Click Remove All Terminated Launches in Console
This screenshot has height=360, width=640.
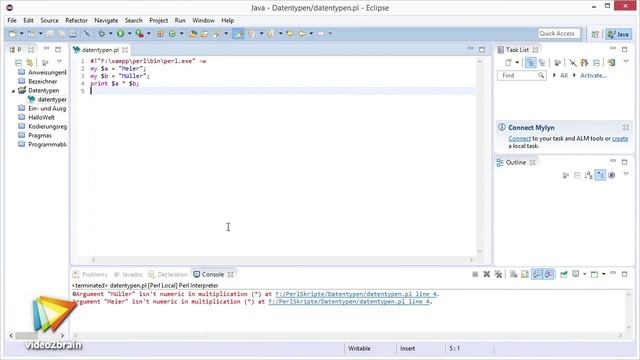coord(498,274)
